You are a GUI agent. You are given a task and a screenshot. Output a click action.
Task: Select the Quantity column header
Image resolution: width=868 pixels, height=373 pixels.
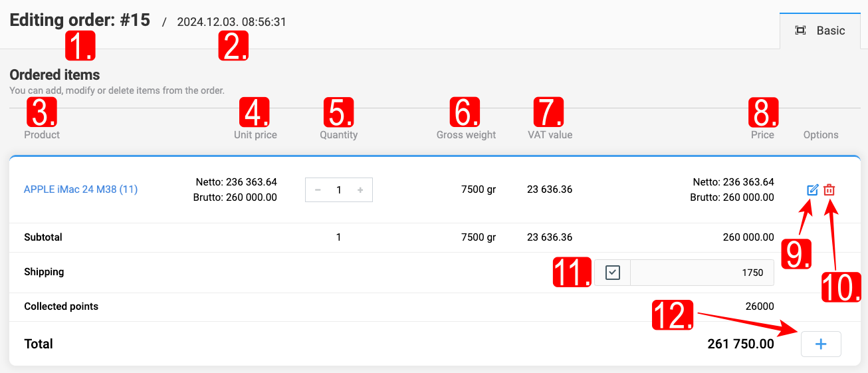pyautogui.click(x=338, y=135)
